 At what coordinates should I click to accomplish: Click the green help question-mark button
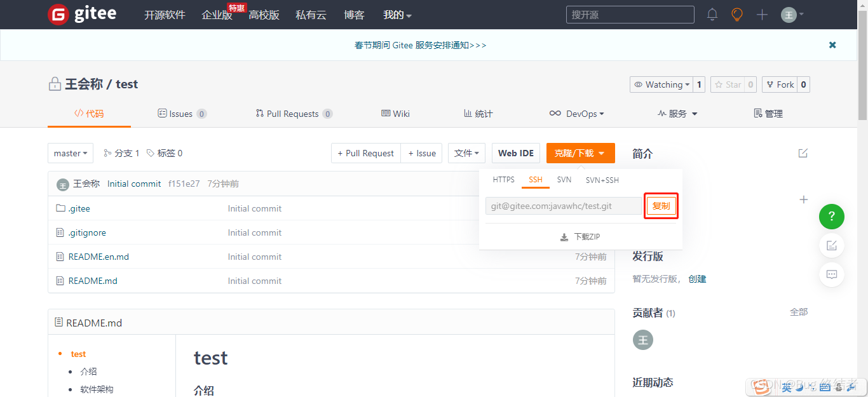(x=832, y=217)
